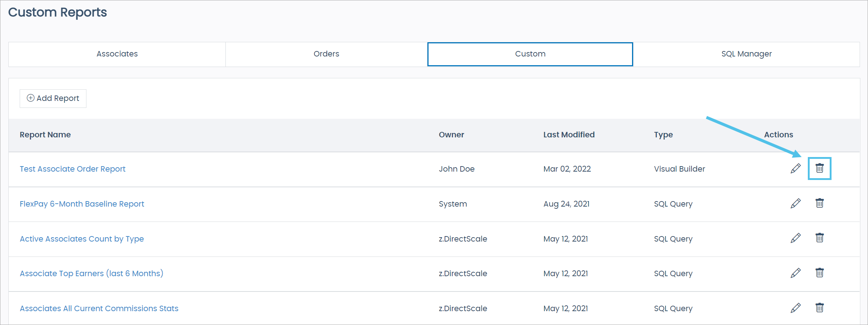Delete the Test Associate Order Report
The width and height of the screenshot is (868, 325).
pyautogui.click(x=819, y=168)
